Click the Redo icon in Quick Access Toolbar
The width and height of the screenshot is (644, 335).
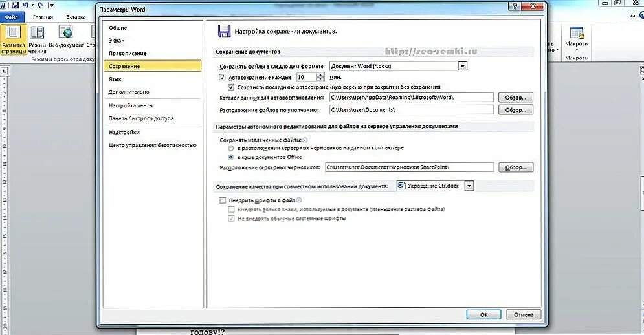[x=41, y=5]
